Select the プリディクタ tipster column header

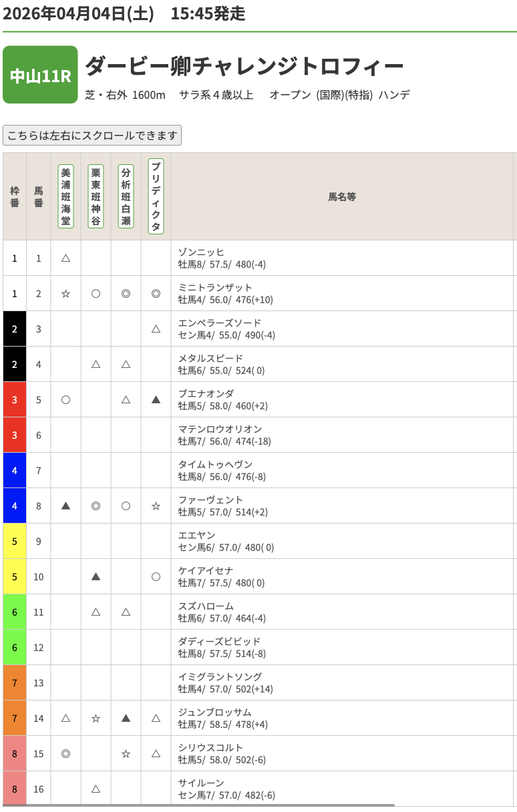[156, 196]
